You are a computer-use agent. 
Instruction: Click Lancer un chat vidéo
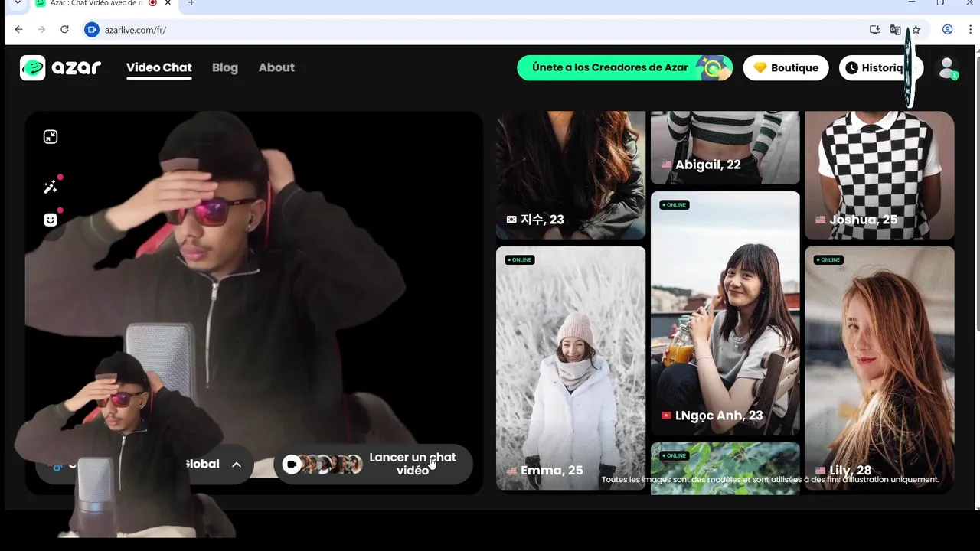tap(373, 464)
